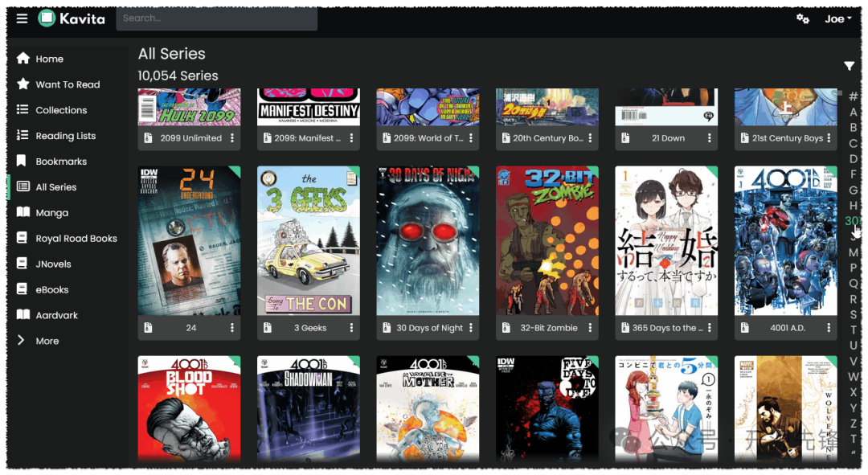Click the Manga open-book icon
The height and width of the screenshot is (475, 868).
23,212
